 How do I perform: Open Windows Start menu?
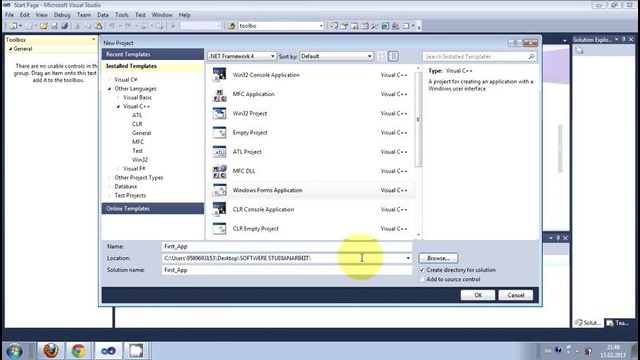point(14,351)
